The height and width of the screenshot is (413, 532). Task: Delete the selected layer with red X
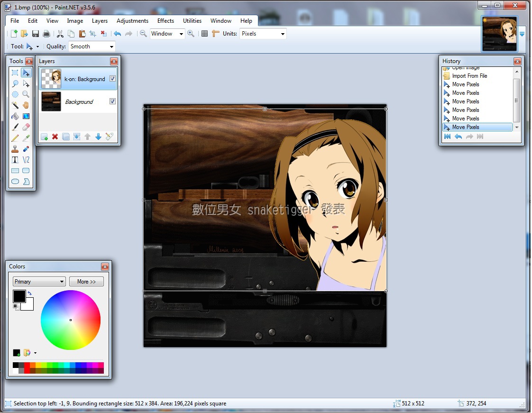click(x=55, y=137)
